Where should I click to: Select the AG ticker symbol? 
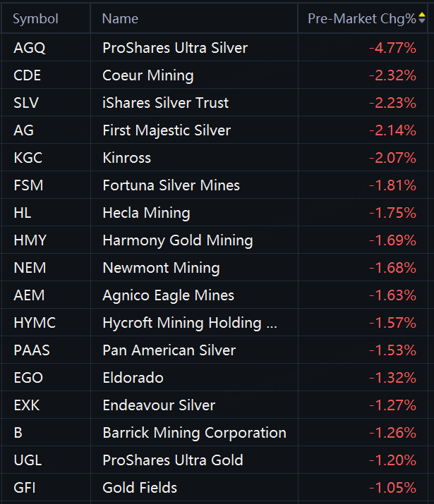[x=23, y=130]
